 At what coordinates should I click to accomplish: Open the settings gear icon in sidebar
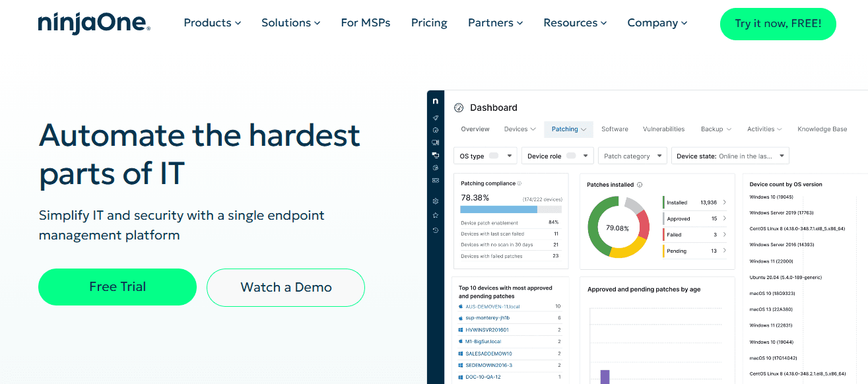pos(436,201)
